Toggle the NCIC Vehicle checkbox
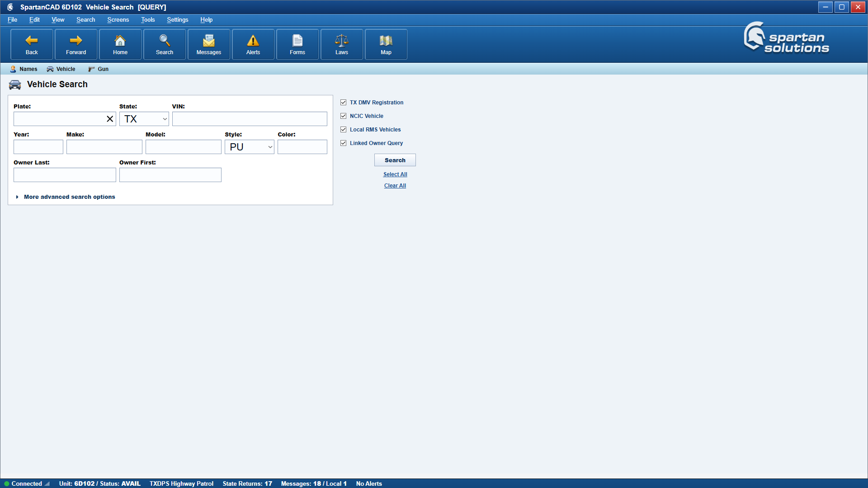 [x=344, y=116]
